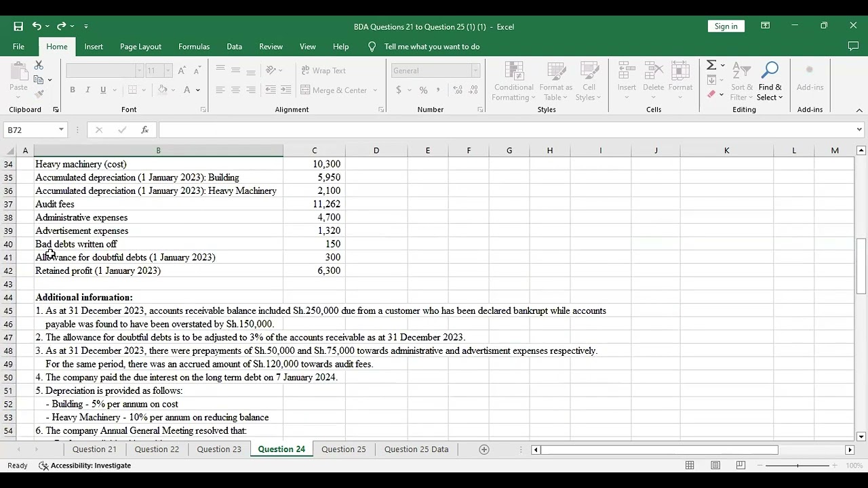This screenshot has width=868, height=488.
Task: Apply Percent Style format
Action: pyautogui.click(x=423, y=90)
